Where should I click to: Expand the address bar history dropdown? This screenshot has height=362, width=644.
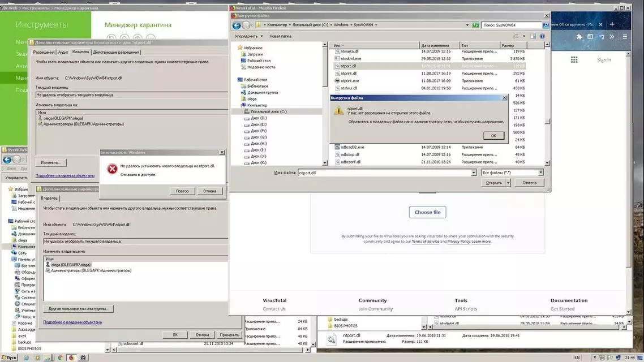point(467,25)
